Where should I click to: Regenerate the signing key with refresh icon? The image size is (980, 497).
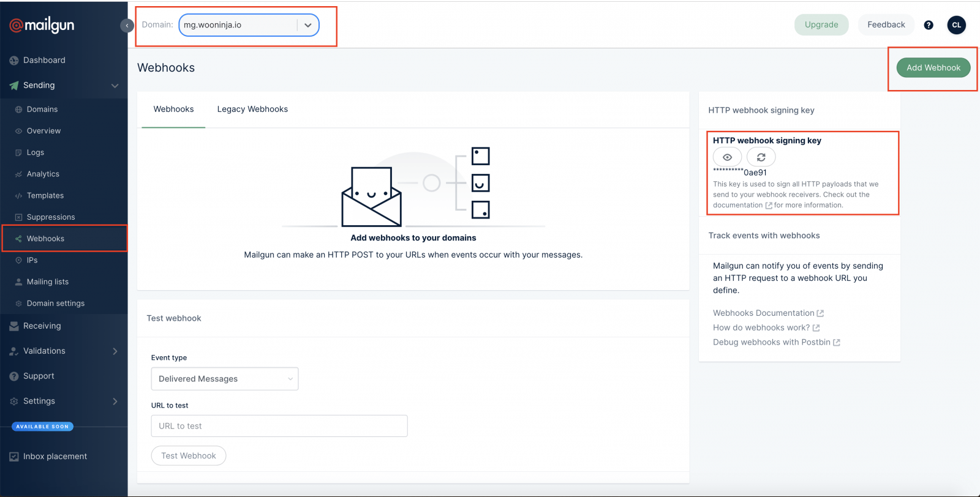[x=761, y=157]
